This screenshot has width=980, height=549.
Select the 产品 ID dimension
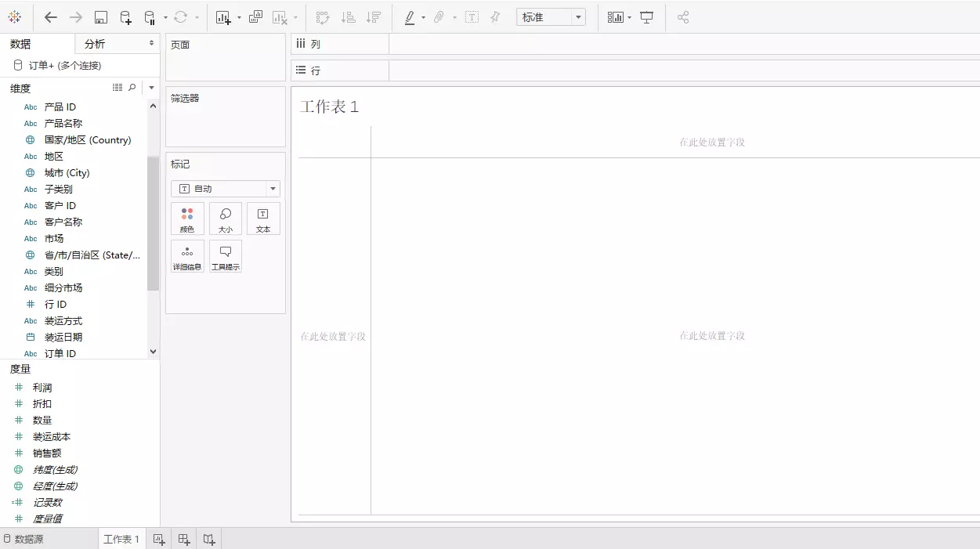point(60,107)
